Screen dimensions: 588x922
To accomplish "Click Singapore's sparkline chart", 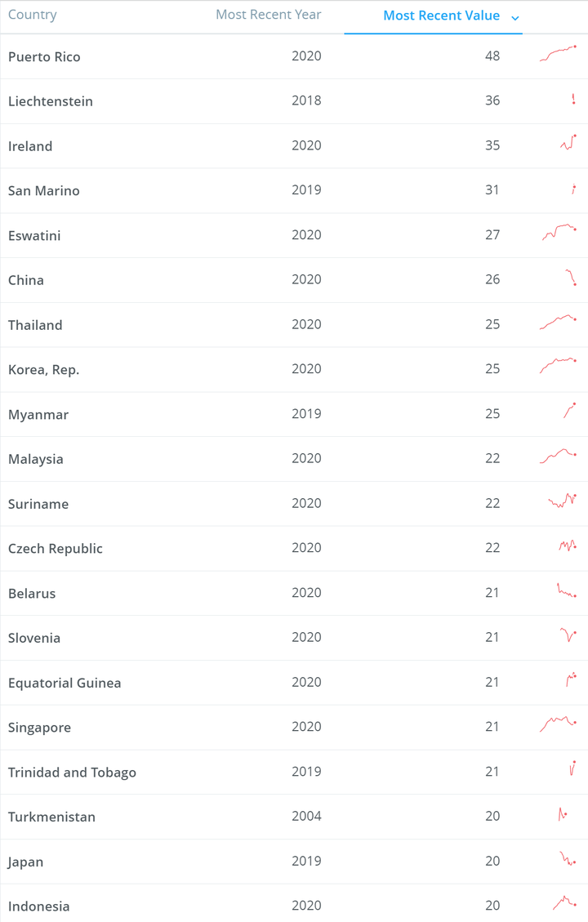I will coord(559,724).
